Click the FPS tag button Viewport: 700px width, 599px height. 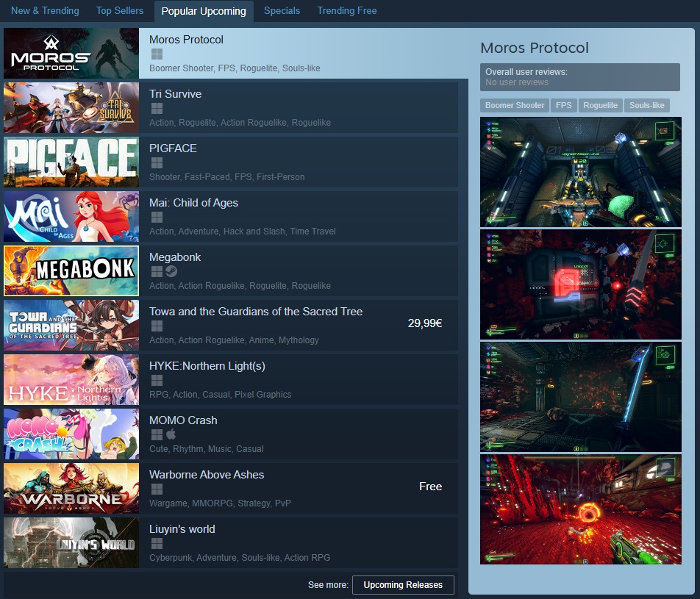(x=563, y=105)
